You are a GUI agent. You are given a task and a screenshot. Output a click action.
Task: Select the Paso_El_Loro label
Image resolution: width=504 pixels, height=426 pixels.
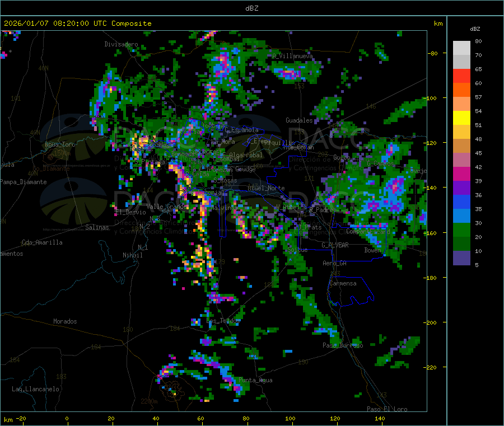[388, 409]
